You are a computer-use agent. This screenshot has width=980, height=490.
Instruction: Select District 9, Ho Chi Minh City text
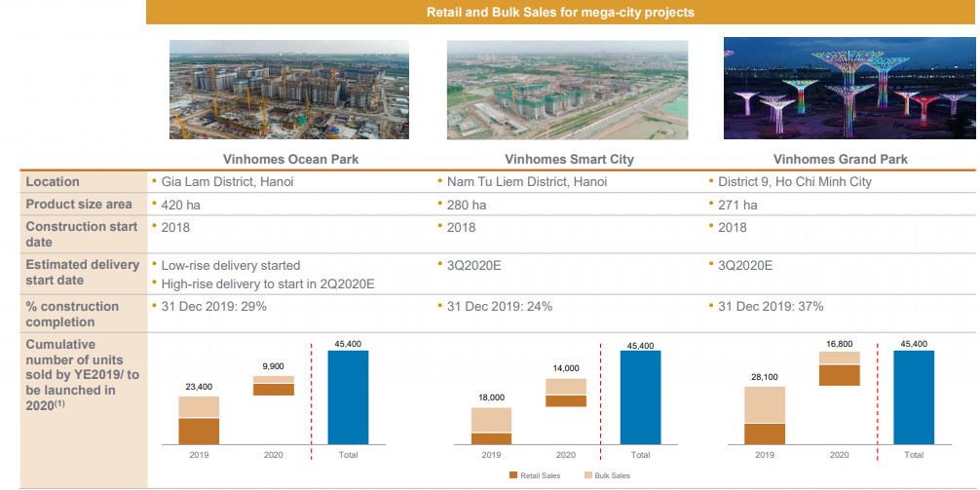pyautogui.click(x=795, y=182)
